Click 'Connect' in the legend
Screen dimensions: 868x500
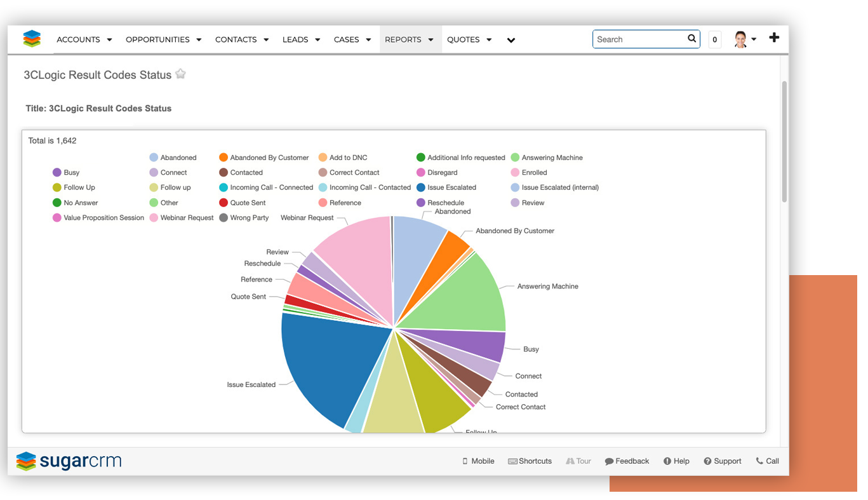click(x=168, y=173)
